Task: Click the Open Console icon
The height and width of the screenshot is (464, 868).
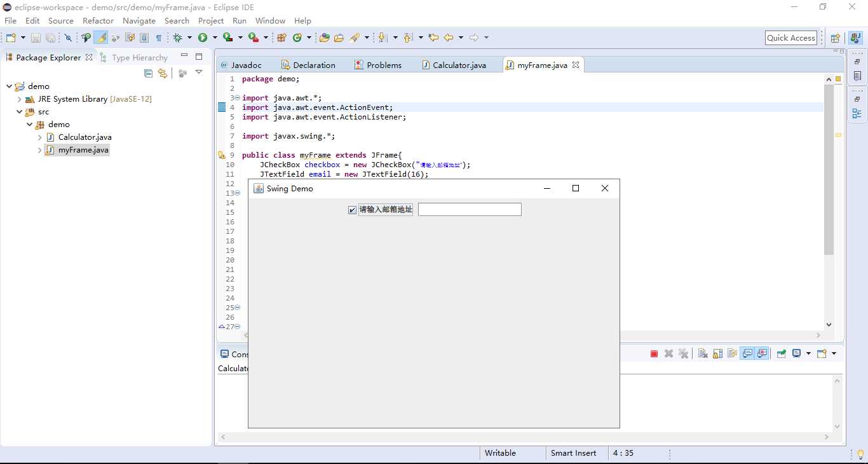Action: (822, 353)
